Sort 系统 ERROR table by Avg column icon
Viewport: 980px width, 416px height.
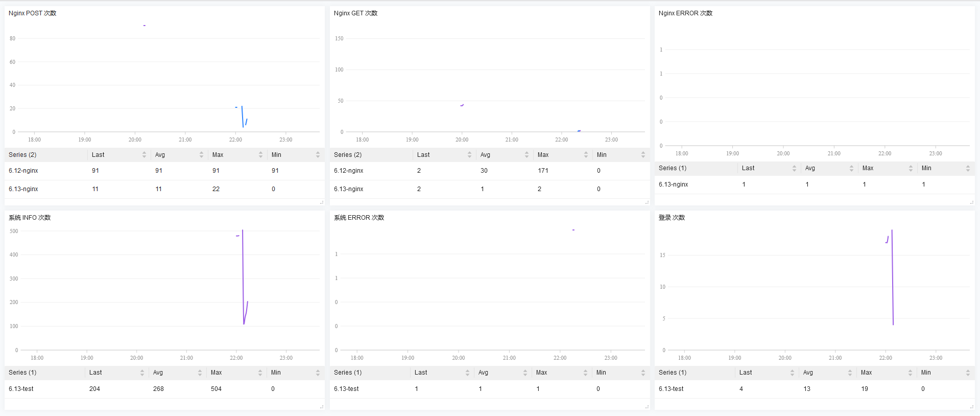525,373
